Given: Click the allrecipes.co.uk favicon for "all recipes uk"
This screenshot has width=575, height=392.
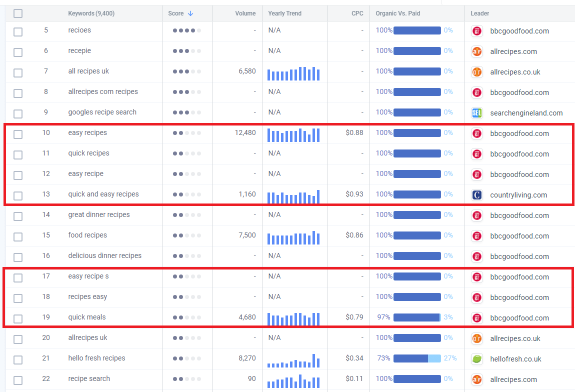Looking at the screenshot, I should (x=476, y=72).
